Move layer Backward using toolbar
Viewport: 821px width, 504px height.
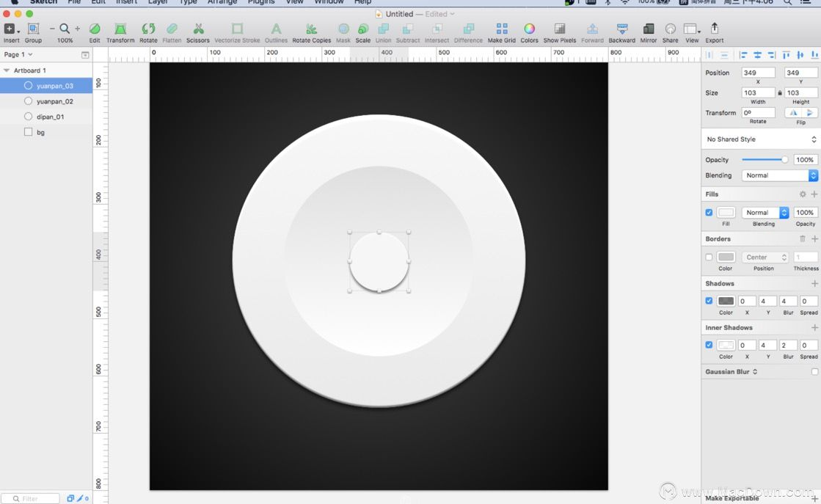pos(622,32)
